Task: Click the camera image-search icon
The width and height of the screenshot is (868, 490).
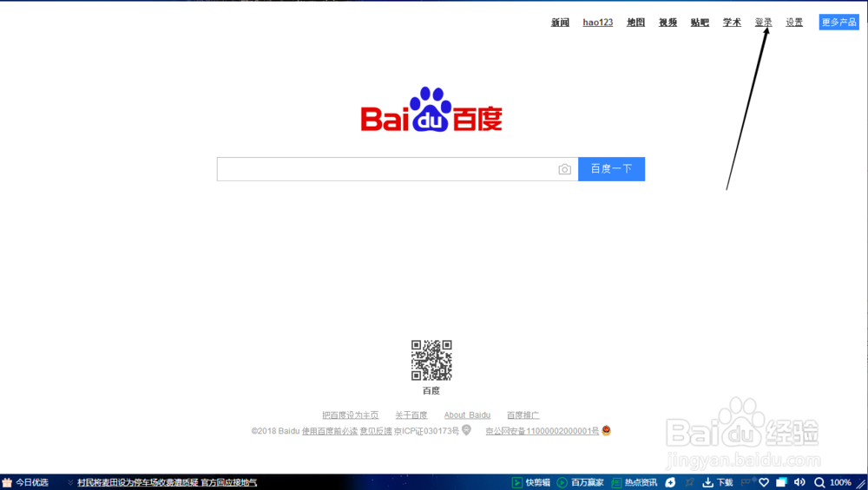Action: click(x=564, y=169)
